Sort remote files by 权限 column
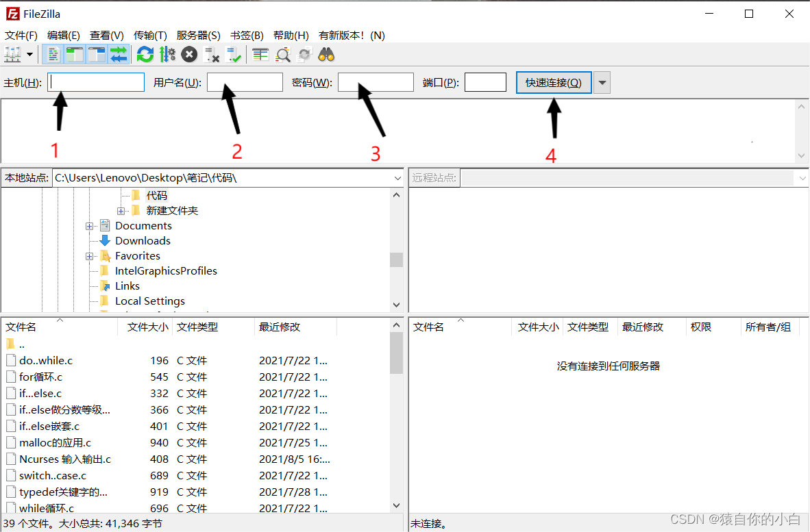Screen dimensions: 810x532 pos(713,327)
